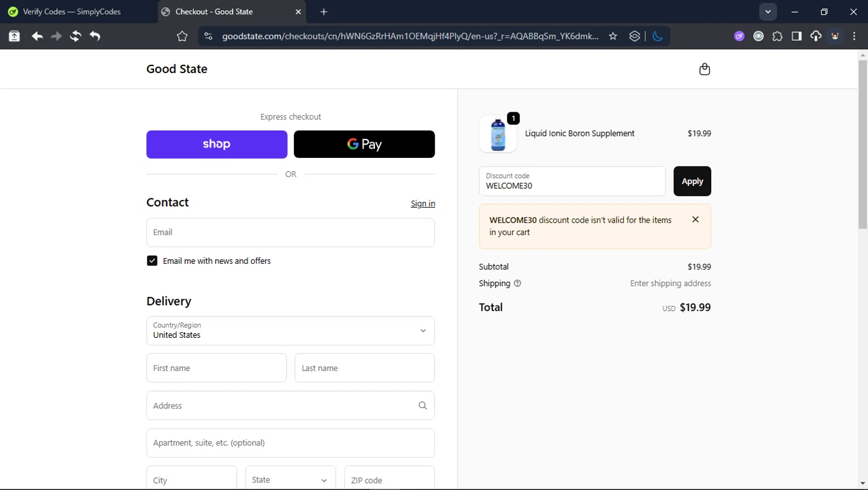Dismiss the WELCOME30 invalid code message

[696, 219]
